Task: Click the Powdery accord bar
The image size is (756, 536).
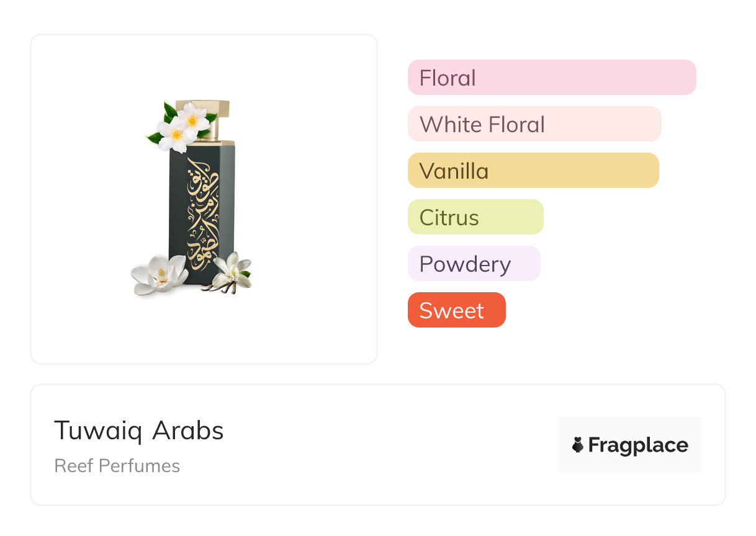Action: click(474, 264)
